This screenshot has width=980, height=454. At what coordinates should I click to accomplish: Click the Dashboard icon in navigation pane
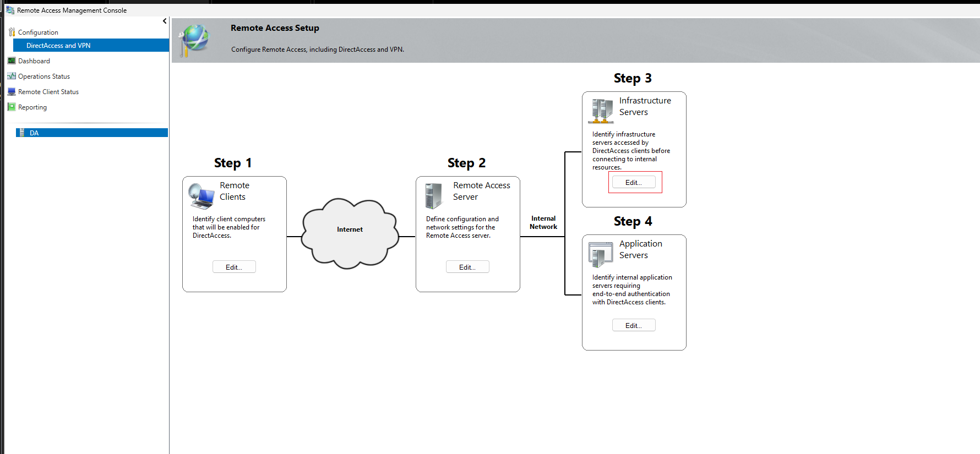click(12, 61)
